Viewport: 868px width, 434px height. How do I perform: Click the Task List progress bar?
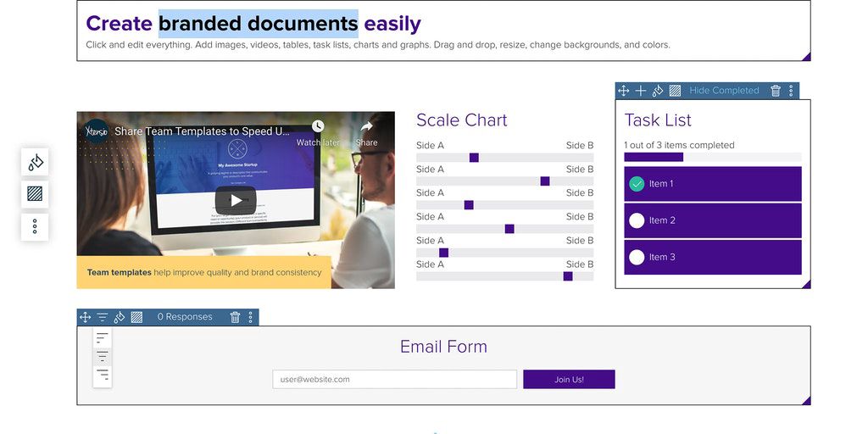click(713, 157)
